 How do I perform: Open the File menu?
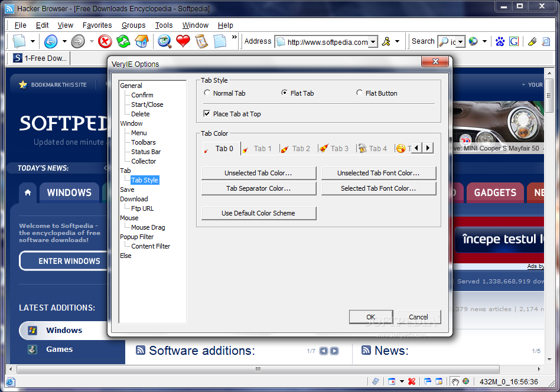(x=20, y=25)
